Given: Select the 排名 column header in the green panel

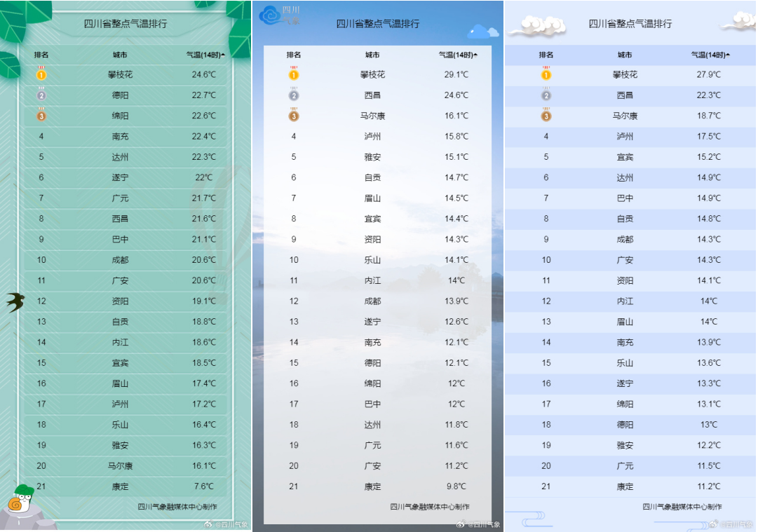Looking at the screenshot, I should [41, 55].
